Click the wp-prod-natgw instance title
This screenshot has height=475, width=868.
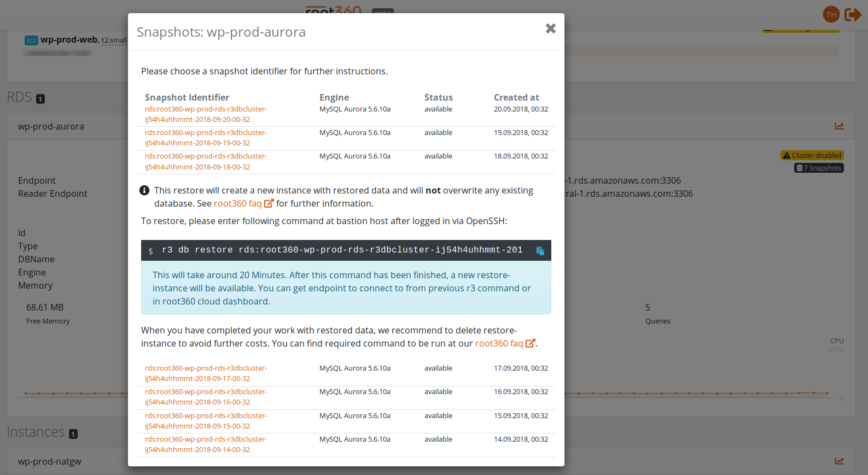50,461
